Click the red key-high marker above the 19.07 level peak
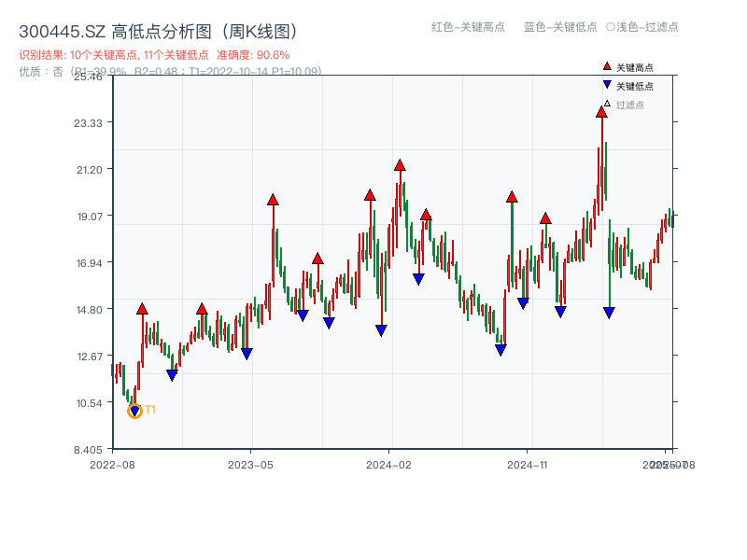 point(427,216)
